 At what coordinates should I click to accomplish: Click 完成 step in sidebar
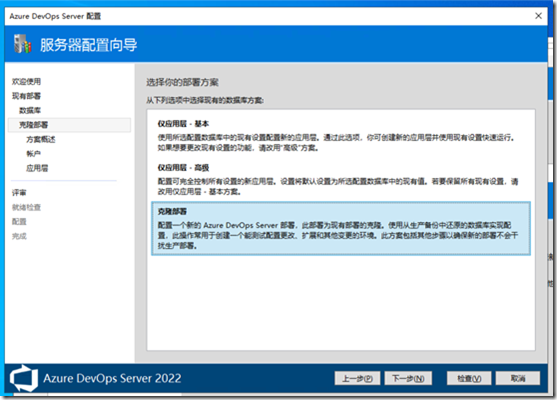coord(19,236)
